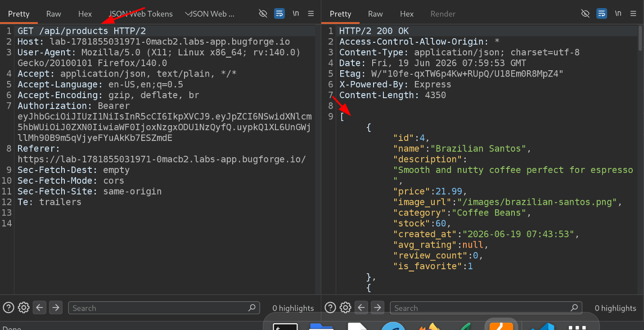Viewport: 644px width, 330px height.
Task: Click the 'Referer:' header label
Action: tap(39, 149)
